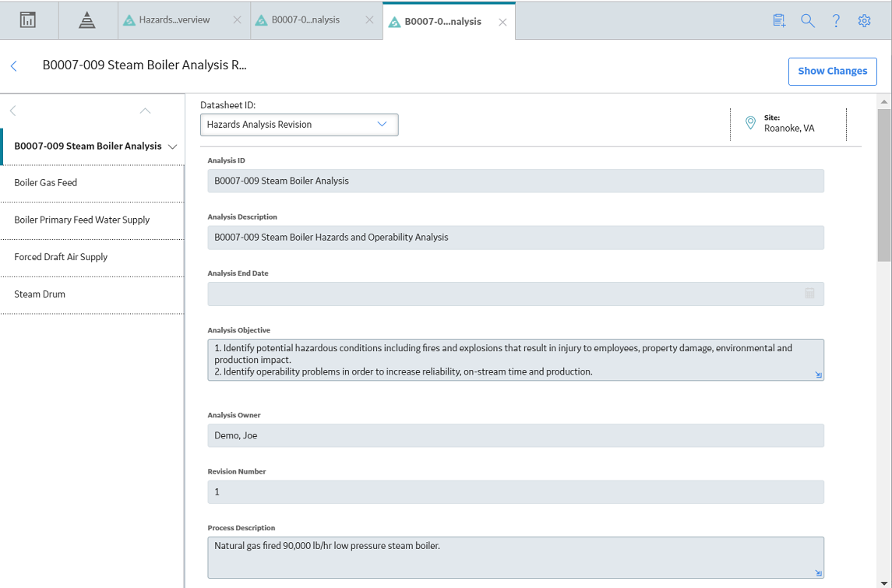Open the Datasheet ID dropdown
The width and height of the screenshot is (892, 588).
(299, 125)
